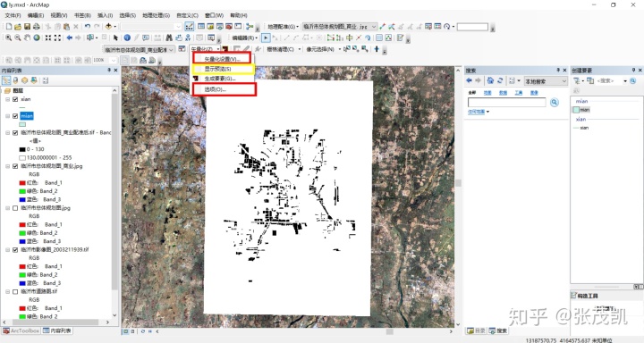Viewport: 644px width, 343px height.
Task: Open the 视图(V) menu
Action: pyautogui.click(x=59, y=15)
